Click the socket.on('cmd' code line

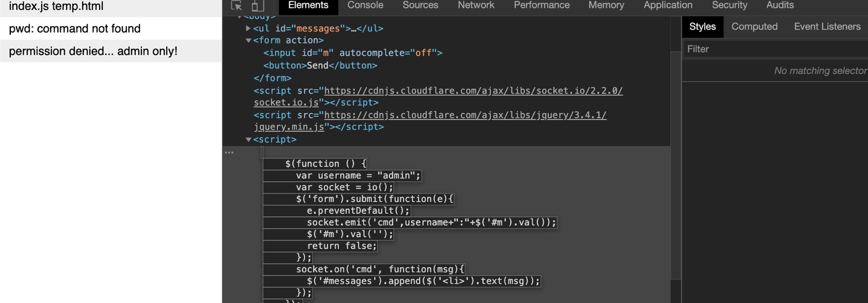[380, 270]
